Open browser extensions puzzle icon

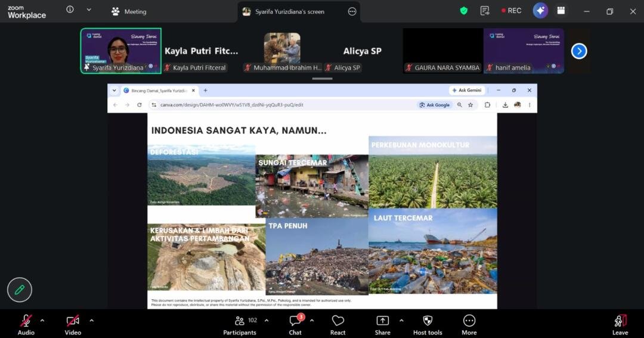point(487,105)
